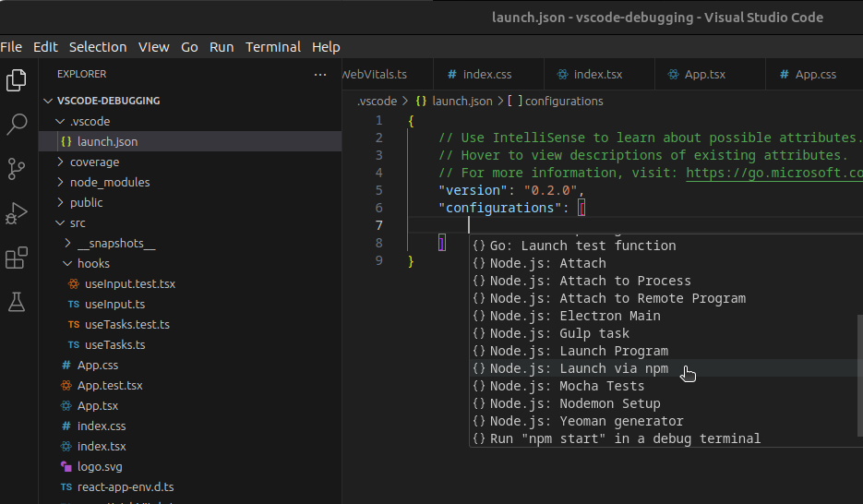Open the Search view icon
Viewport: 863px width, 504px height.
(x=17, y=125)
